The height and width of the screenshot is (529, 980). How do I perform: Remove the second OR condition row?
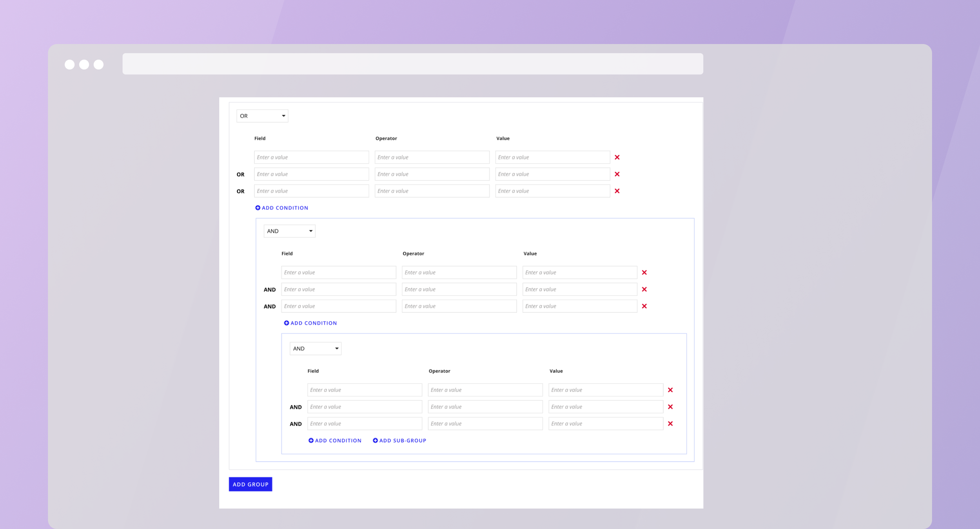click(617, 174)
